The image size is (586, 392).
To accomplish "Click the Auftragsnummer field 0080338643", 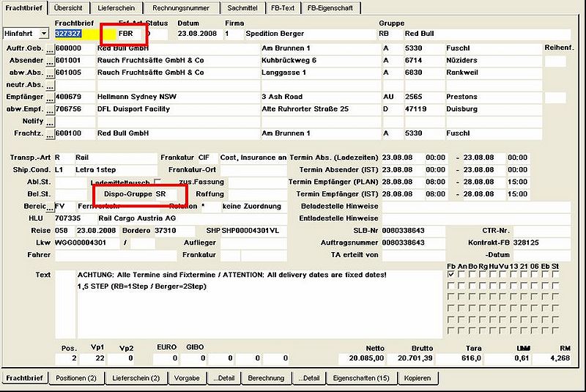I will pos(413,243).
